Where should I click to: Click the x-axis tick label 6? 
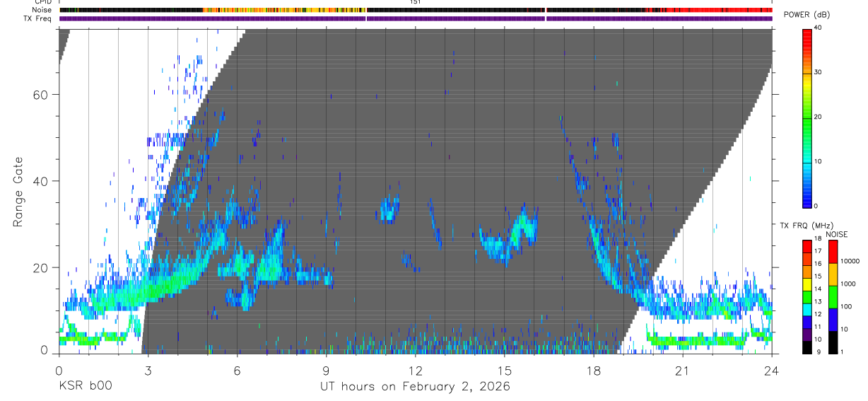(237, 371)
